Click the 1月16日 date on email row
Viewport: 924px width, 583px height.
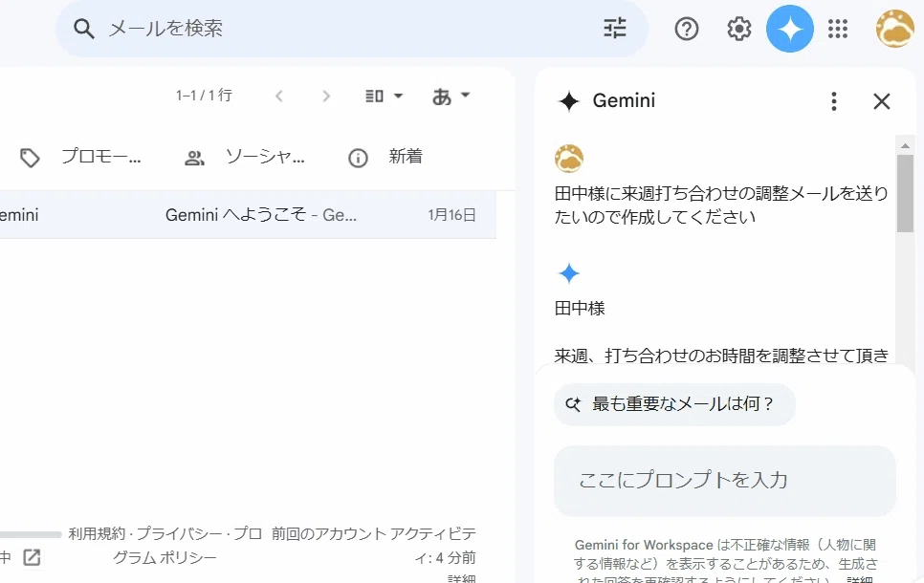(x=451, y=215)
